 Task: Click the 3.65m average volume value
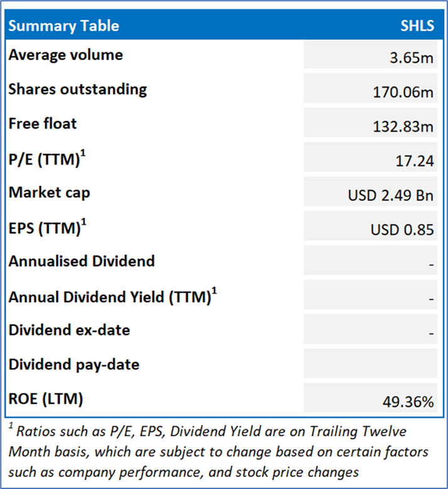pos(411,58)
